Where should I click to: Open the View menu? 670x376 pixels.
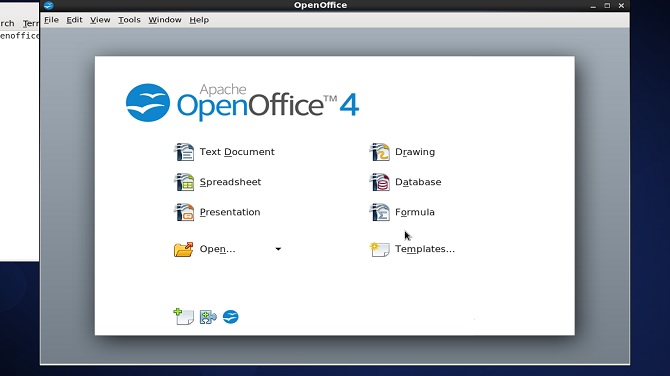pyautogui.click(x=100, y=20)
